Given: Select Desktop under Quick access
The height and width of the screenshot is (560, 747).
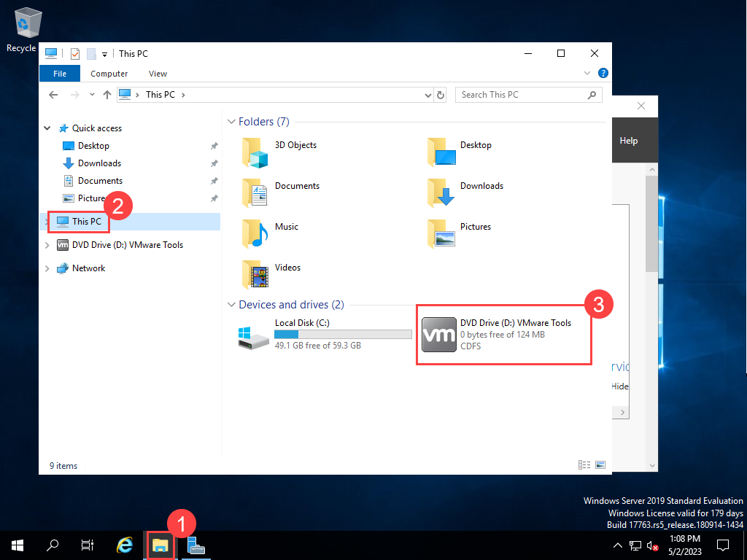Looking at the screenshot, I should coord(93,146).
